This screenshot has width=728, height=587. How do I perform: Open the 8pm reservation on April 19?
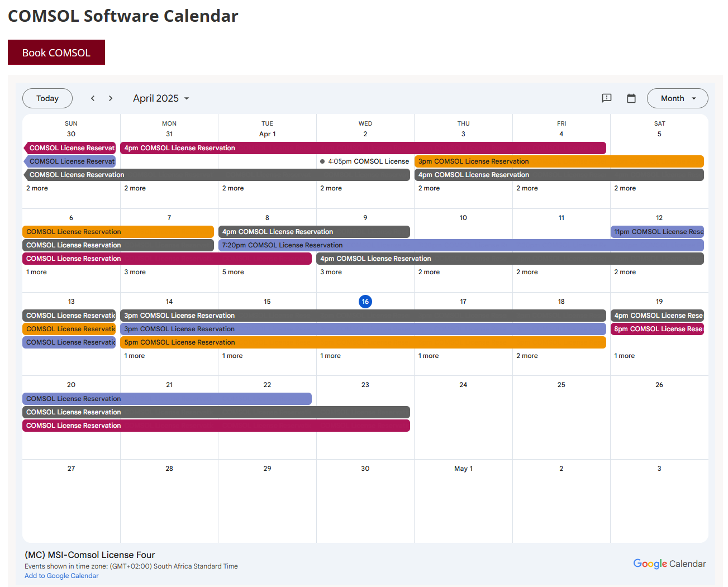point(657,329)
